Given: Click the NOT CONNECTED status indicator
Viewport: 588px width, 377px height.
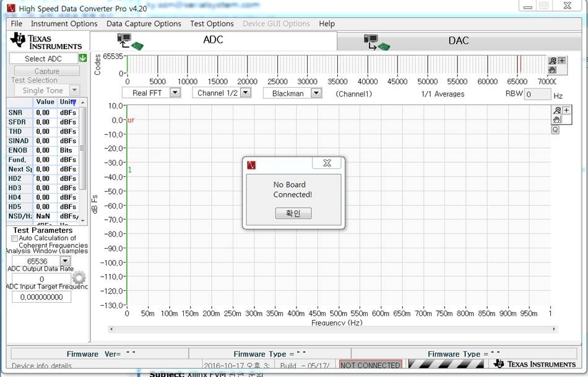Looking at the screenshot, I should point(371,365).
